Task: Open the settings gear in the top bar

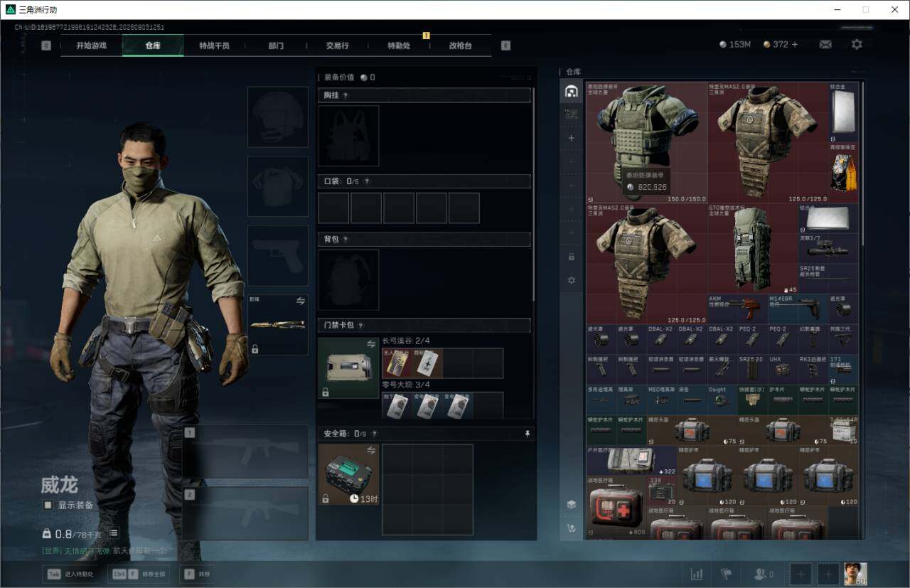Action: [857, 44]
